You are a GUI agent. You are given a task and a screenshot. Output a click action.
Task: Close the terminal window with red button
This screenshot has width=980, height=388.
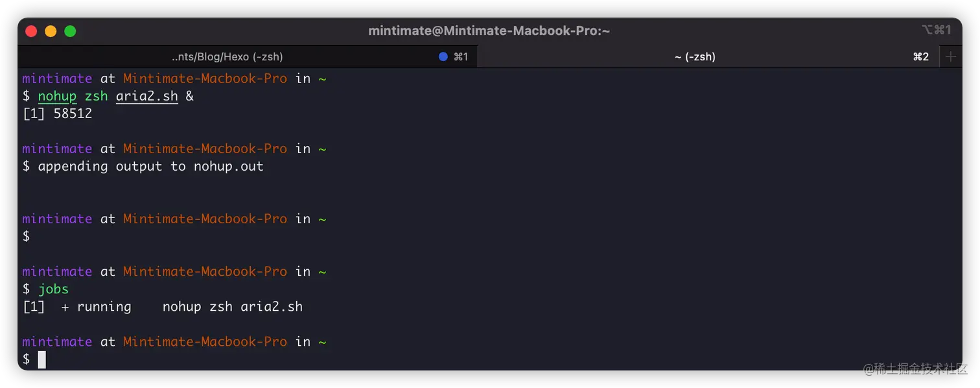point(31,31)
